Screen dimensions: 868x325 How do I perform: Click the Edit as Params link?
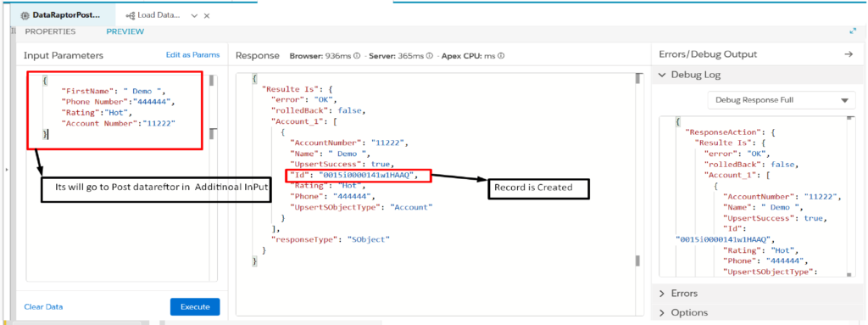192,55
